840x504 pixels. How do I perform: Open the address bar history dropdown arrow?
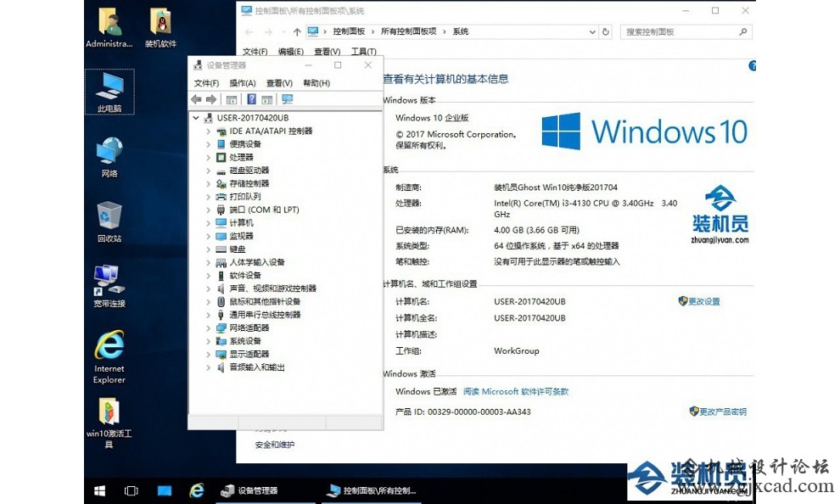[592, 32]
